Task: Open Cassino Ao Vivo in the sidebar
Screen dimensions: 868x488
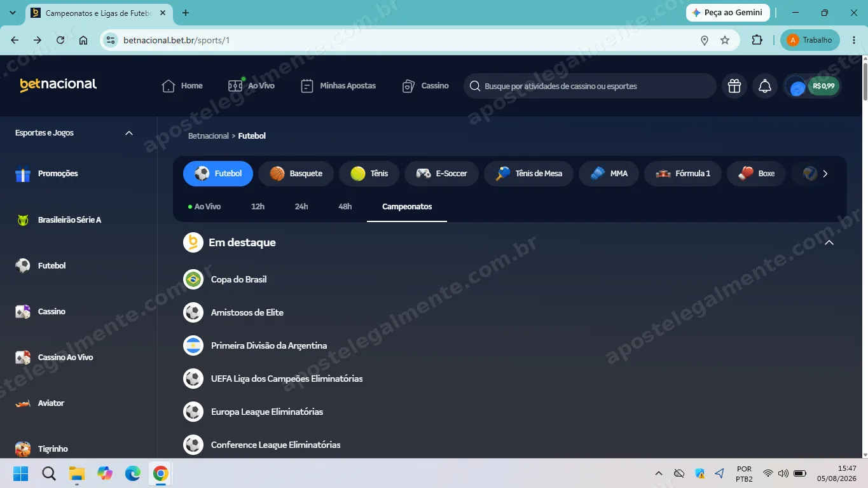Action: (x=54, y=358)
